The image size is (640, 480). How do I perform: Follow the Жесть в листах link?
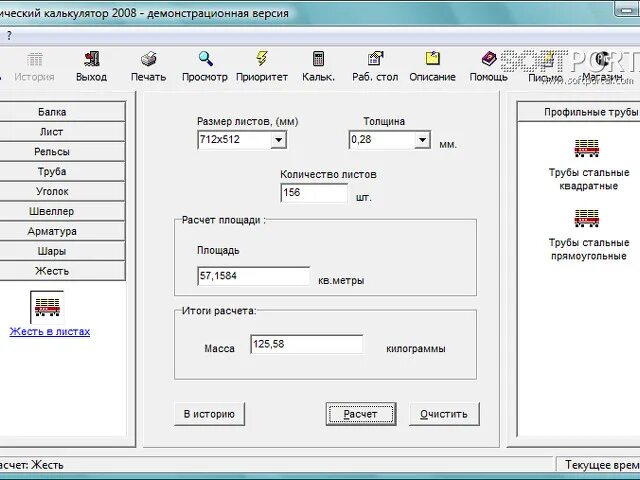(50, 331)
